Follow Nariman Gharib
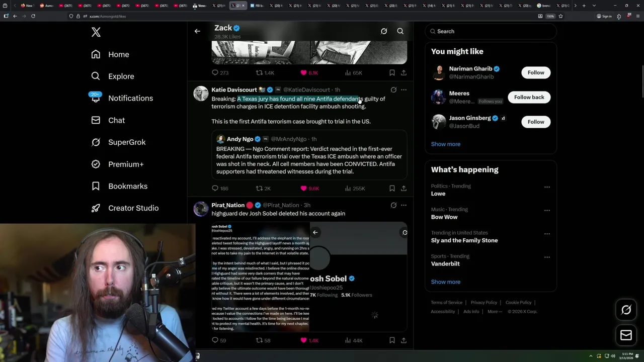This screenshot has height=362, width=644. click(x=536, y=72)
